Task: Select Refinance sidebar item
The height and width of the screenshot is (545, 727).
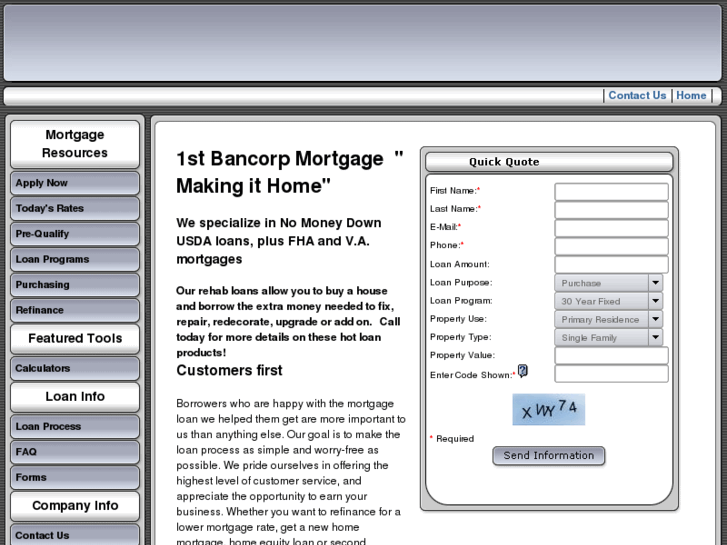Action: click(x=75, y=311)
